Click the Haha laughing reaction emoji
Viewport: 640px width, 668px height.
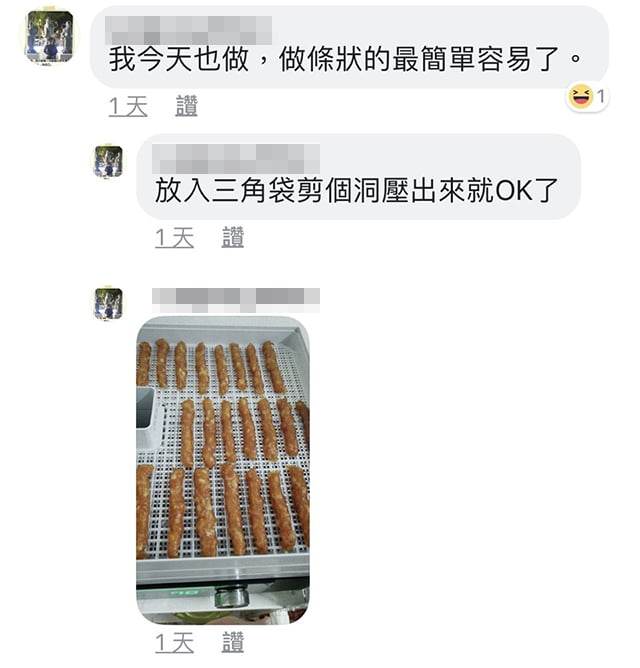(x=580, y=96)
